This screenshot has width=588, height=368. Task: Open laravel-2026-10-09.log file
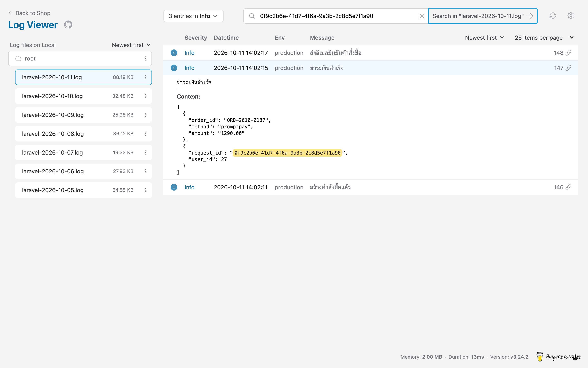[83, 115]
